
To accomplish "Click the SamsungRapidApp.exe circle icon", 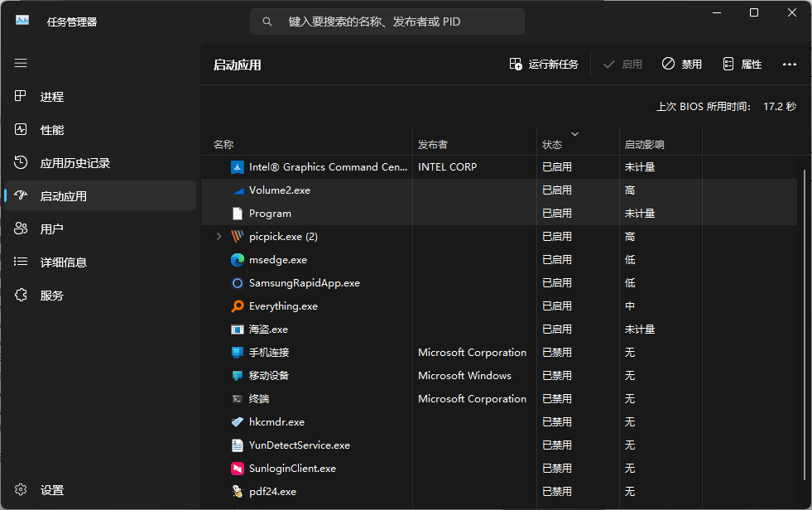I will (x=238, y=282).
